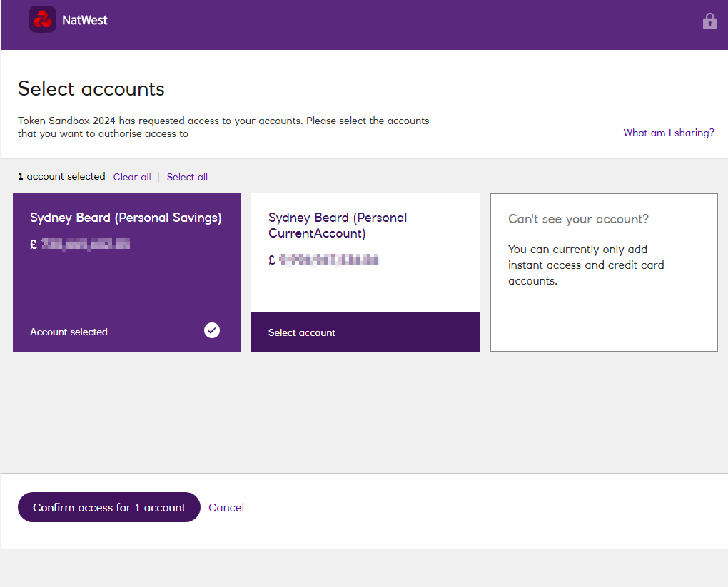Choose 'Select all' accounts
Screen dimensions: 728x587
(x=187, y=177)
